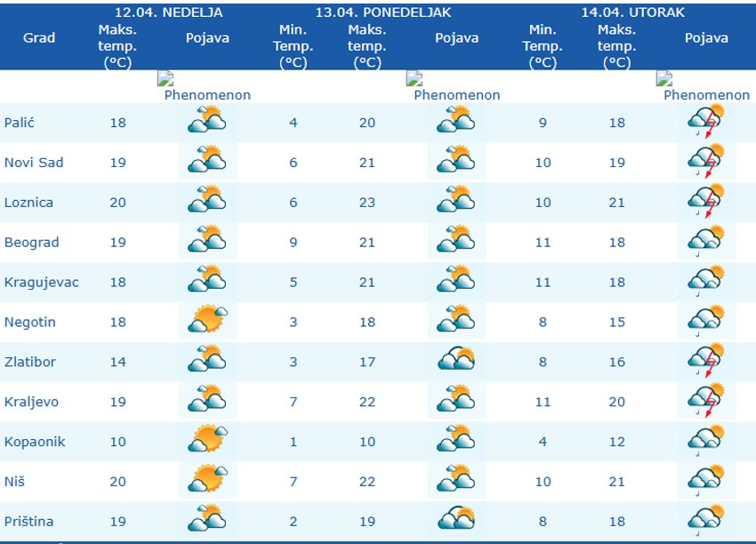Viewport: 756px width, 544px height.
Task: Click Kraljevo's Tuesday thunderstorm icon
Action: (706, 402)
